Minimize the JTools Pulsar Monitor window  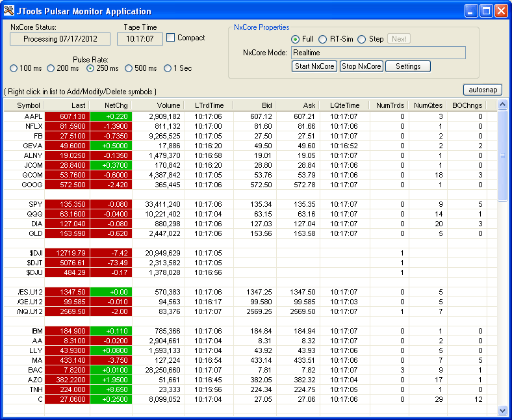tap(470, 11)
